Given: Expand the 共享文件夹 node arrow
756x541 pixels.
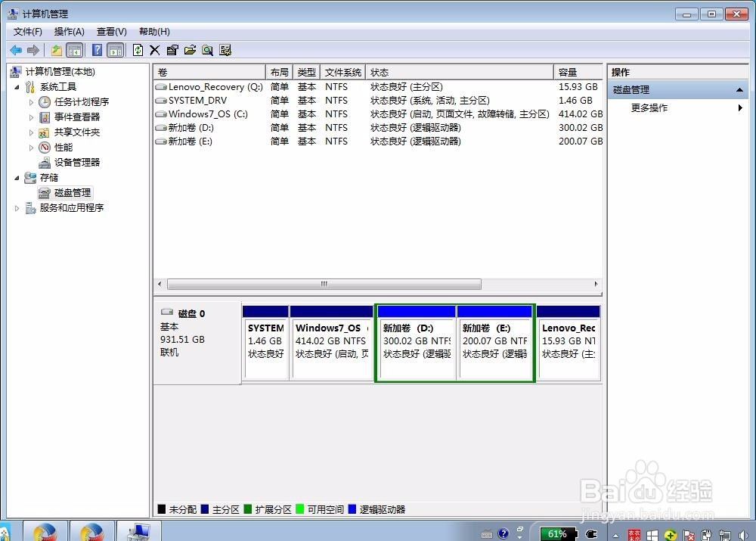Looking at the screenshot, I should tap(31, 132).
